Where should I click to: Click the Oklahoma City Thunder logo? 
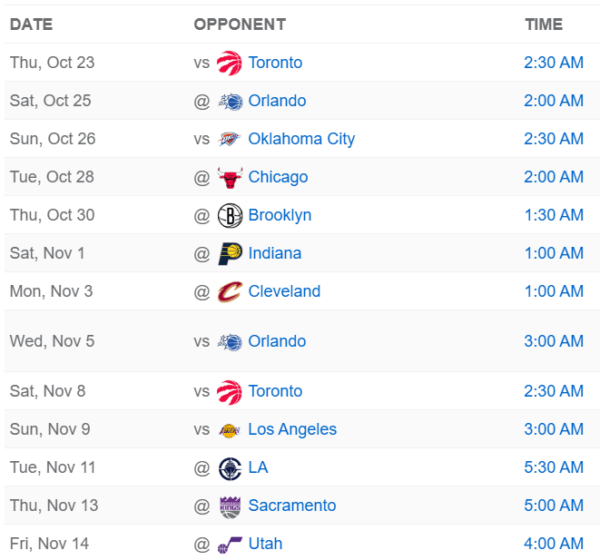tap(230, 139)
